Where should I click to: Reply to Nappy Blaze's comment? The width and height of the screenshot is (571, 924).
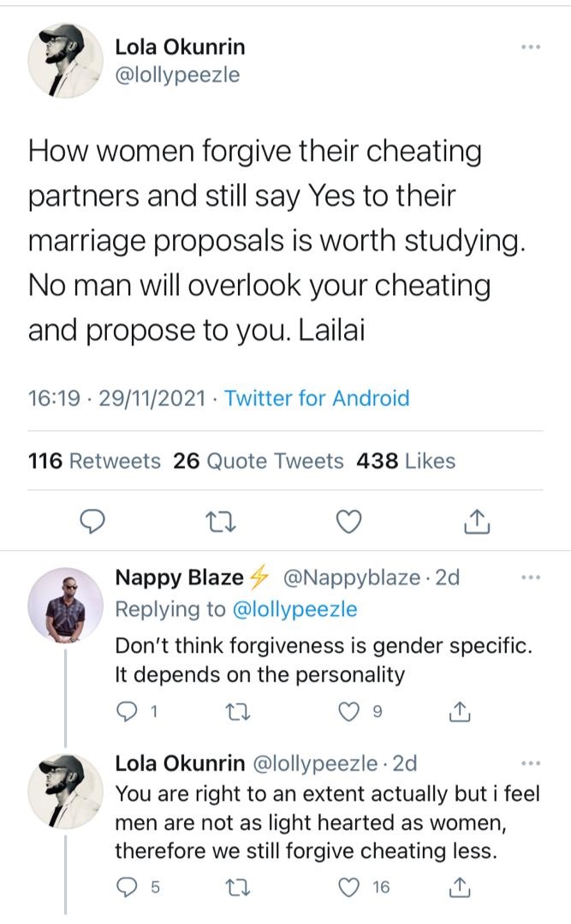click(126, 711)
